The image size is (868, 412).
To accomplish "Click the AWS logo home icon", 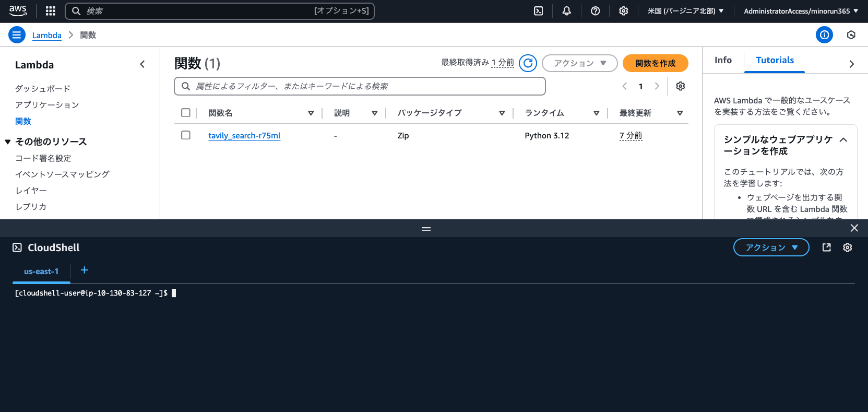I will pos(18,10).
